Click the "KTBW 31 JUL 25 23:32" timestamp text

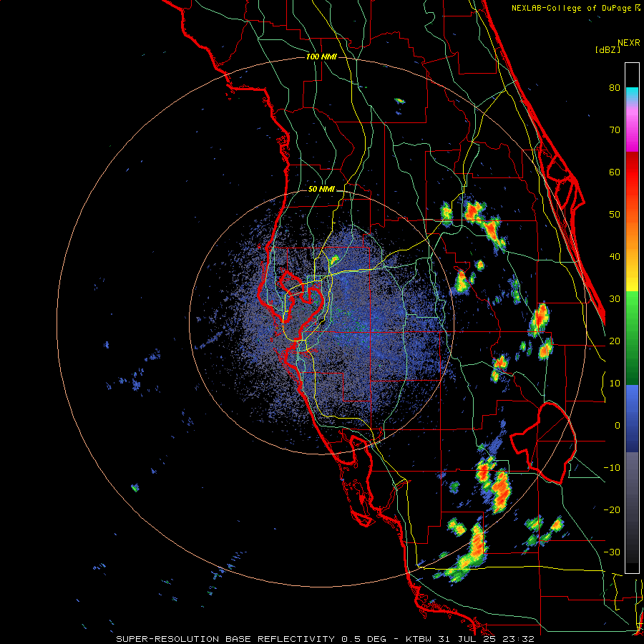tap(470, 639)
